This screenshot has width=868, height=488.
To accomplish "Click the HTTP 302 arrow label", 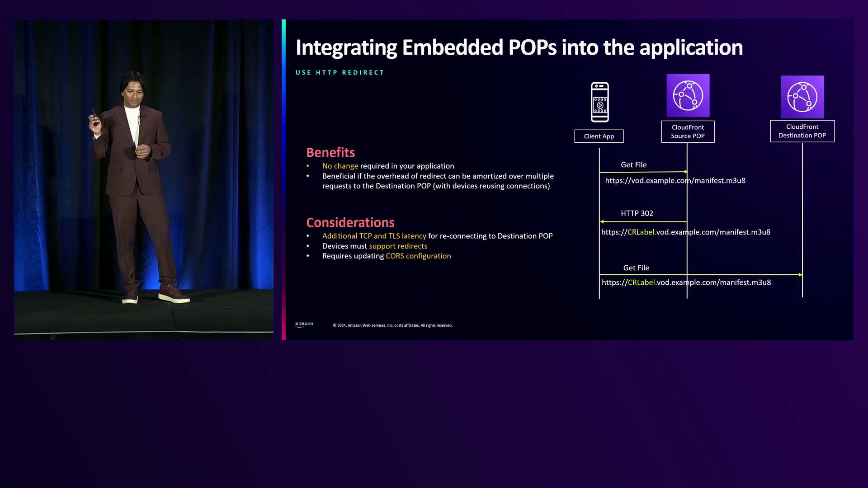I will click(637, 213).
